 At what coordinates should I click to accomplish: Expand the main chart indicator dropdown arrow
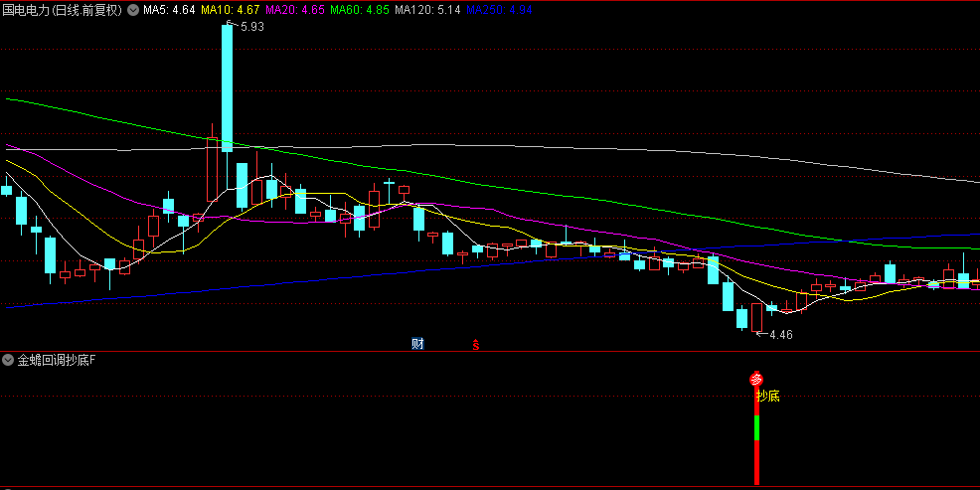click(133, 10)
